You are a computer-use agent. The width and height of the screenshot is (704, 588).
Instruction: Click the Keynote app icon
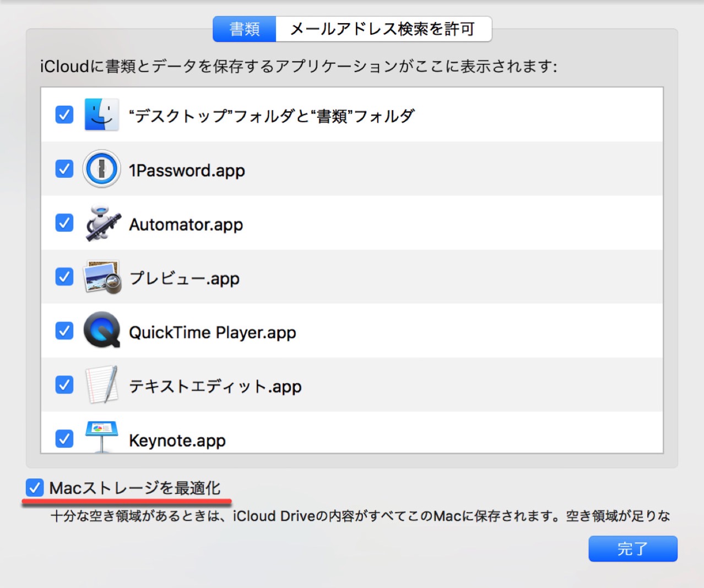pyautogui.click(x=102, y=436)
